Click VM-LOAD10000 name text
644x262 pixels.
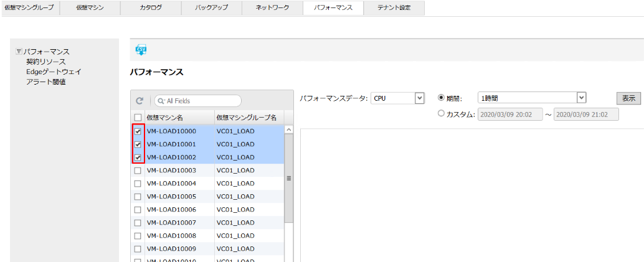coord(171,131)
